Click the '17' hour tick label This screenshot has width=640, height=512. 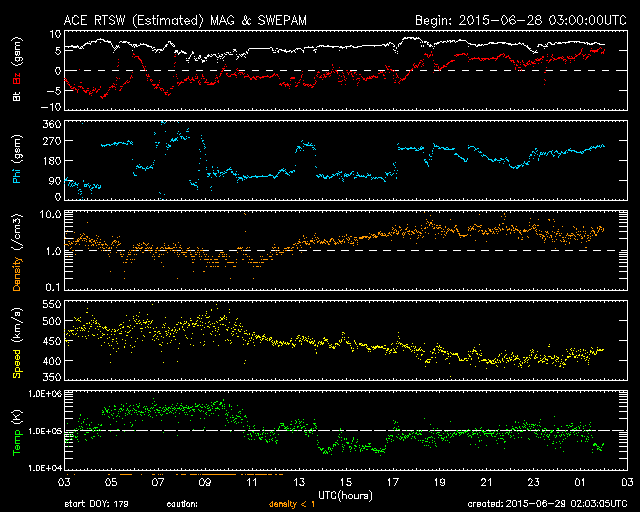click(393, 483)
